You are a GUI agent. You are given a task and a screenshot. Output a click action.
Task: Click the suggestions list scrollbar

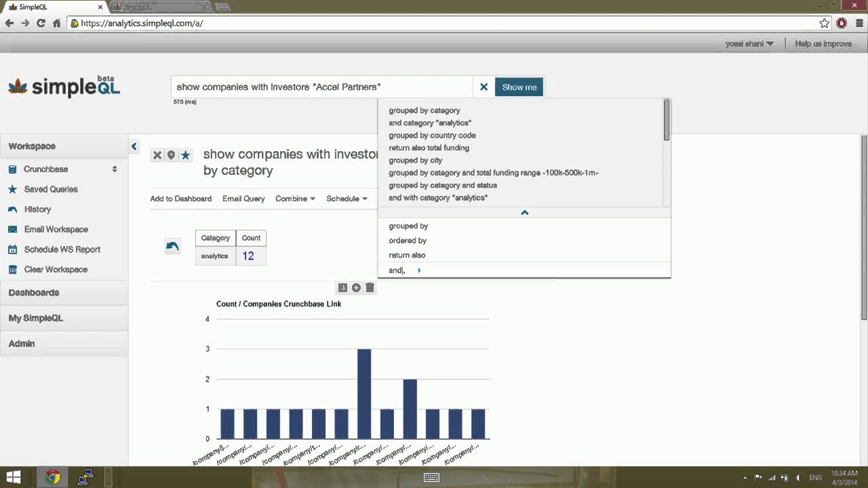coord(667,120)
